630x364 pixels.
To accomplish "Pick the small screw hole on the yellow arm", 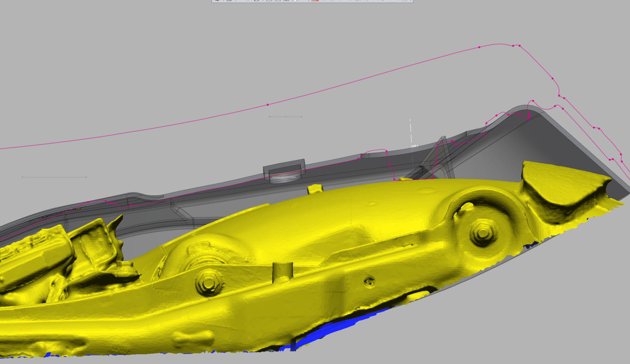I will pyautogui.click(x=369, y=282).
